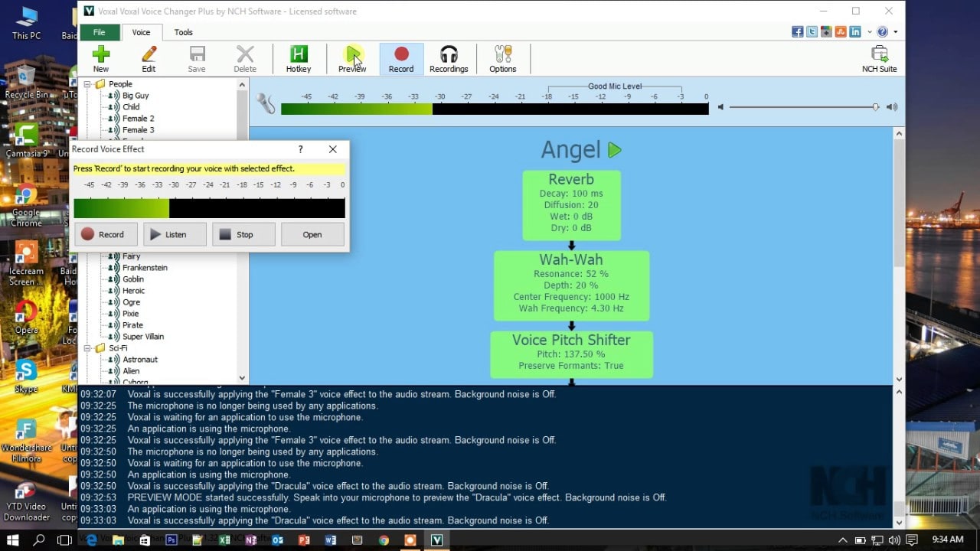Screen dimensions: 980x551
Task: Play the Angel voice with green arrow
Action: point(614,150)
